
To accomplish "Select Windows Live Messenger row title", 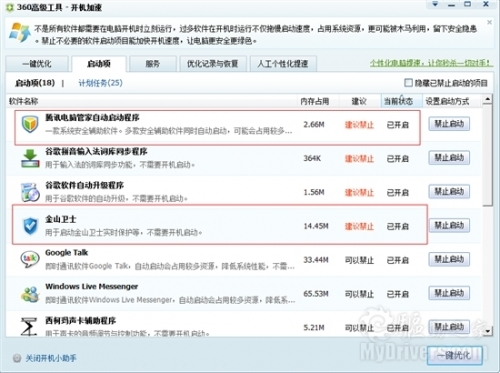I will pos(92,287).
